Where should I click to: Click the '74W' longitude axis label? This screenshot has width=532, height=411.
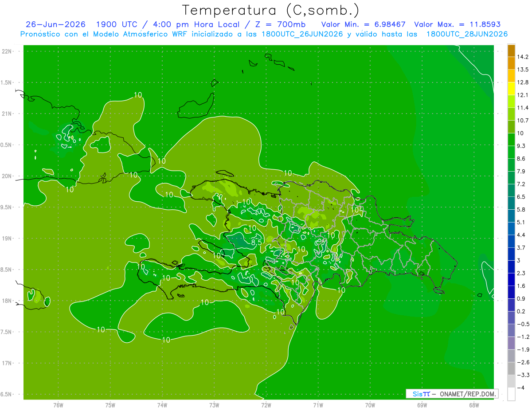162,405
